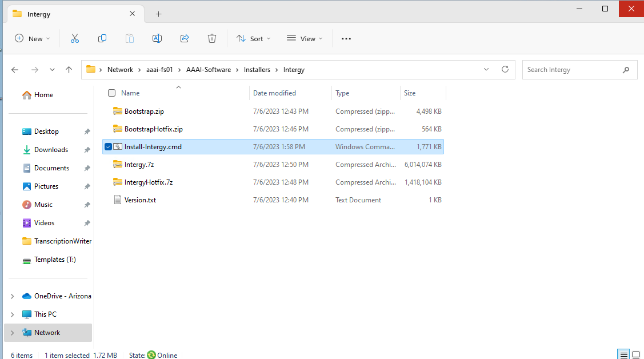Open the New dropdown menu

33,39
